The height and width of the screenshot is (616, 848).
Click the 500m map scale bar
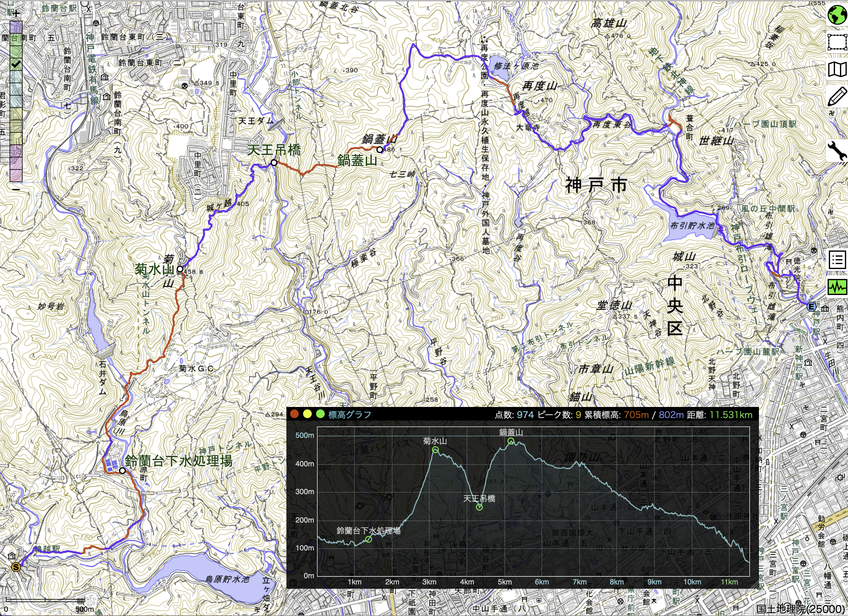coord(45,600)
